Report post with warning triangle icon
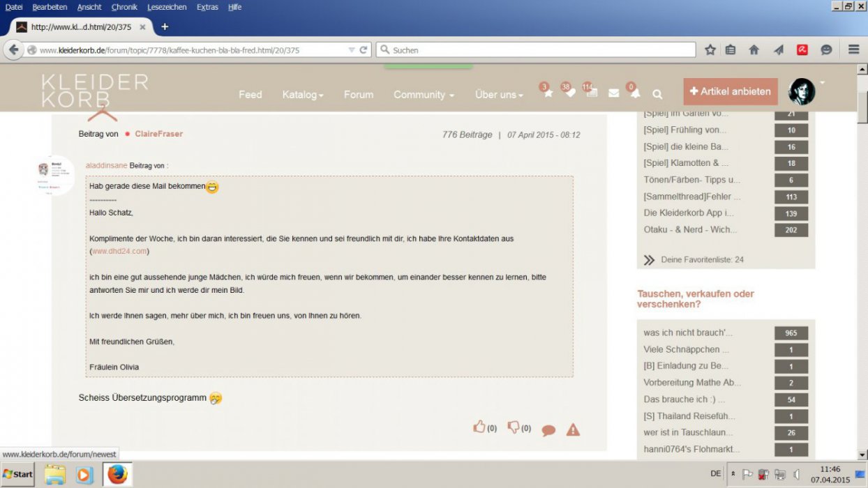Viewport: 868px width, 488px height. click(x=573, y=429)
